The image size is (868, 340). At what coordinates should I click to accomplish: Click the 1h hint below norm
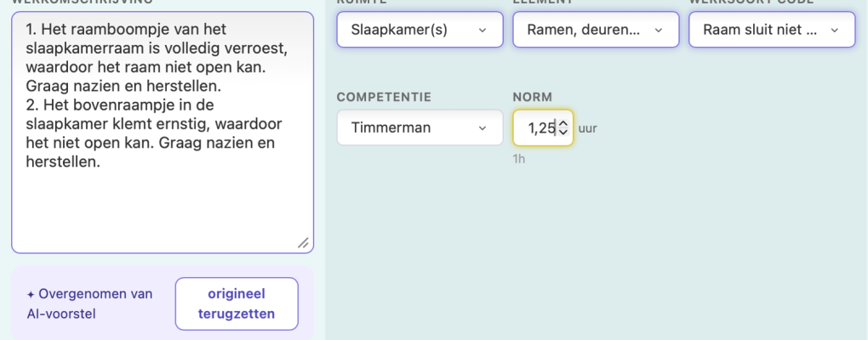click(x=519, y=160)
